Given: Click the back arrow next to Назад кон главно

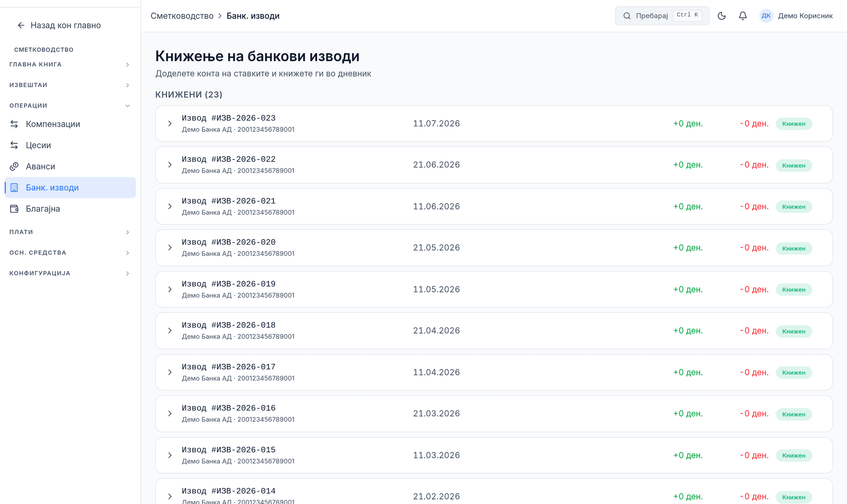Looking at the screenshot, I should click(x=21, y=26).
